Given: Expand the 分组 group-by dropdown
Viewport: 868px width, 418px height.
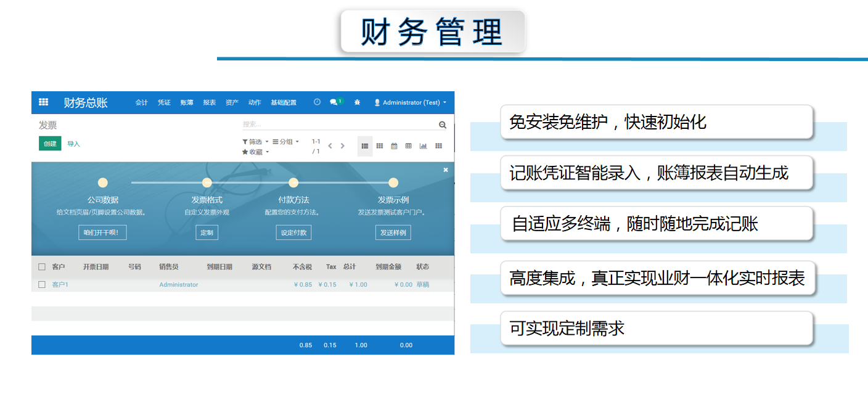Looking at the screenshot, I should (285, 142).
